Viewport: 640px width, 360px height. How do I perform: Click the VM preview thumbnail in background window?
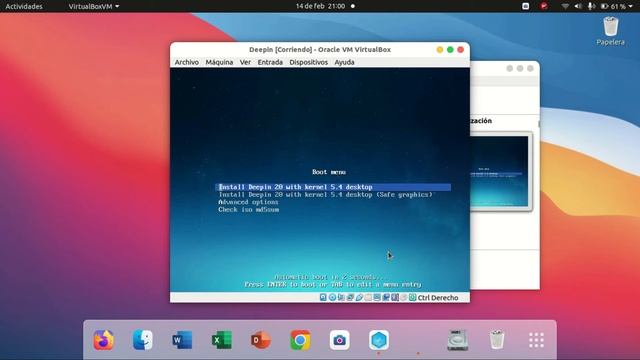pos(500,171)
